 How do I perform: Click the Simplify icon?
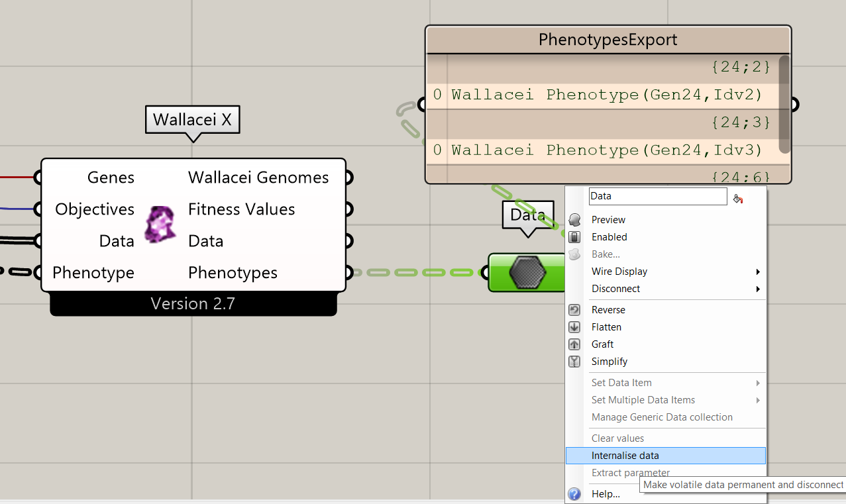(574, 361)
